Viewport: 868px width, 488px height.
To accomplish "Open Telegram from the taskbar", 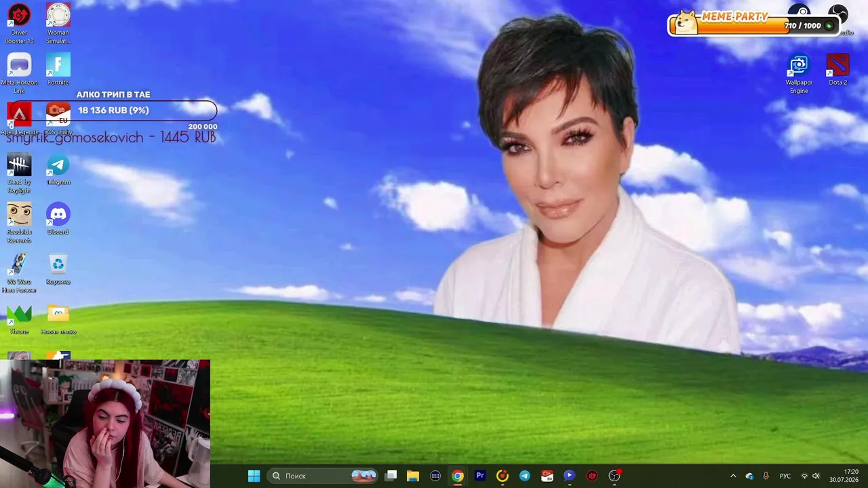I will click(525, 476).
